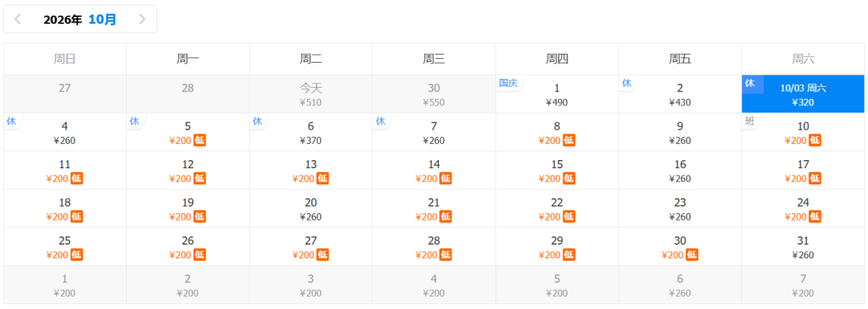868x309 pixels.
Task: Select October 5 low price ¥200
Action: coord(187,132)
